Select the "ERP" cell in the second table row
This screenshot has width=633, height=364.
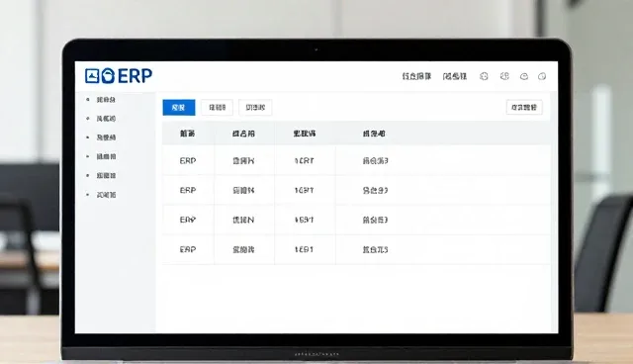point(188,190)
